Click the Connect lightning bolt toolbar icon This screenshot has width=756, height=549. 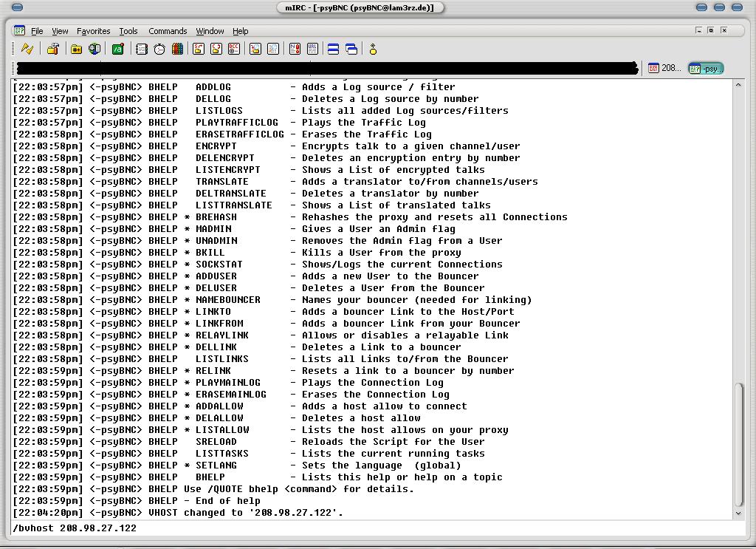(27, 49)
